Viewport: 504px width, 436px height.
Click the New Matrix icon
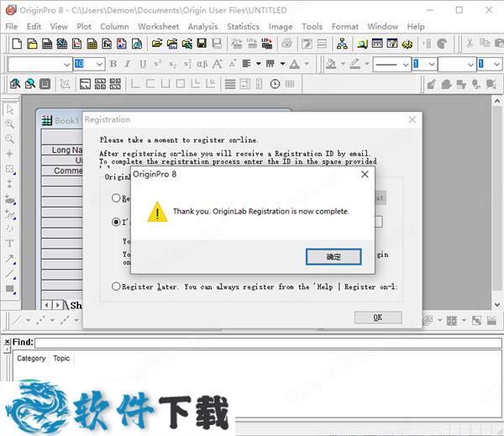pyautogui.click(x=92, y=44)
